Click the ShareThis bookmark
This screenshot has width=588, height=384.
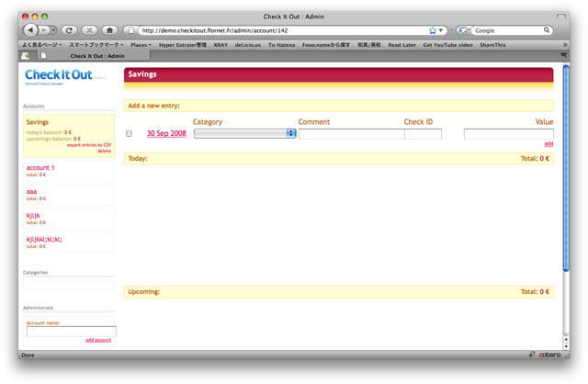(x=492, y=45)
